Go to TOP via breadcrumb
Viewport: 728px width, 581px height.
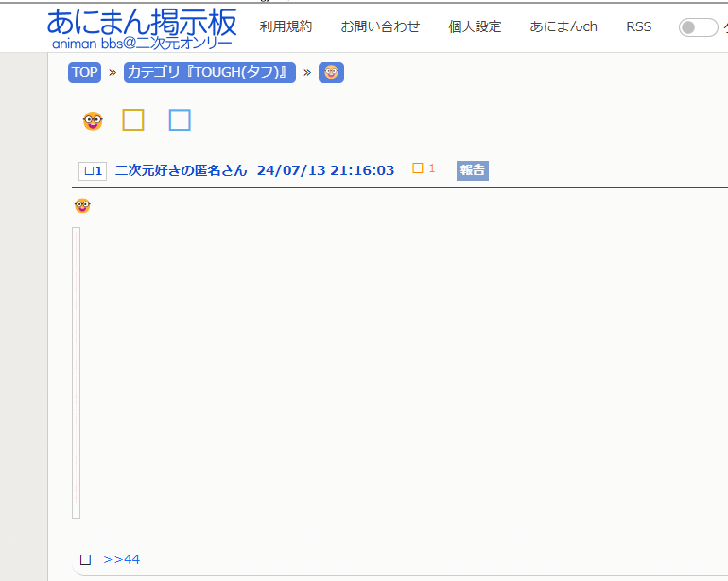point(84,73)
